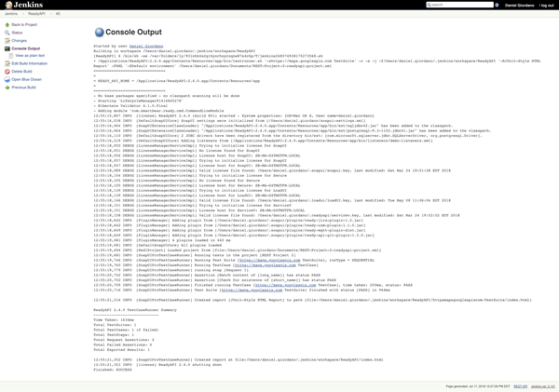
Task: Click the 'Page generated' footer timestamp
Action: click(478, 386)
